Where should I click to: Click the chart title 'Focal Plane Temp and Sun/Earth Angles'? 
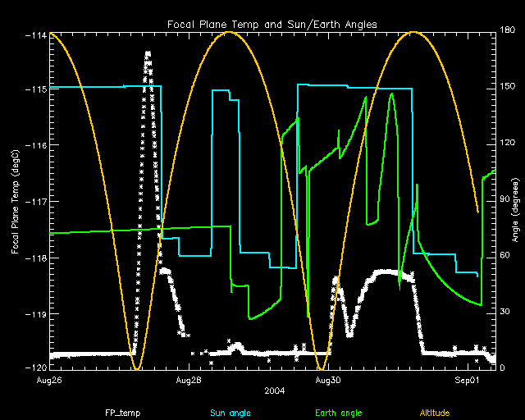point(272,25)
